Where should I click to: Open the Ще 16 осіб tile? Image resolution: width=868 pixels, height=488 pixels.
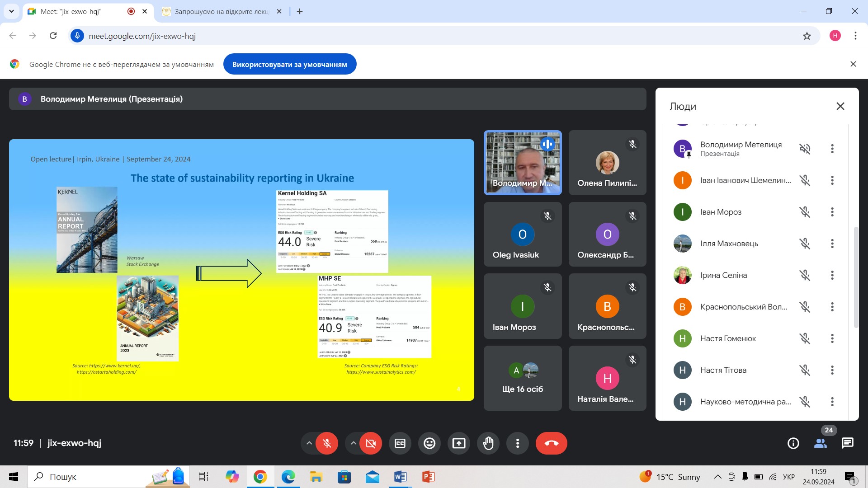point(523,378)
